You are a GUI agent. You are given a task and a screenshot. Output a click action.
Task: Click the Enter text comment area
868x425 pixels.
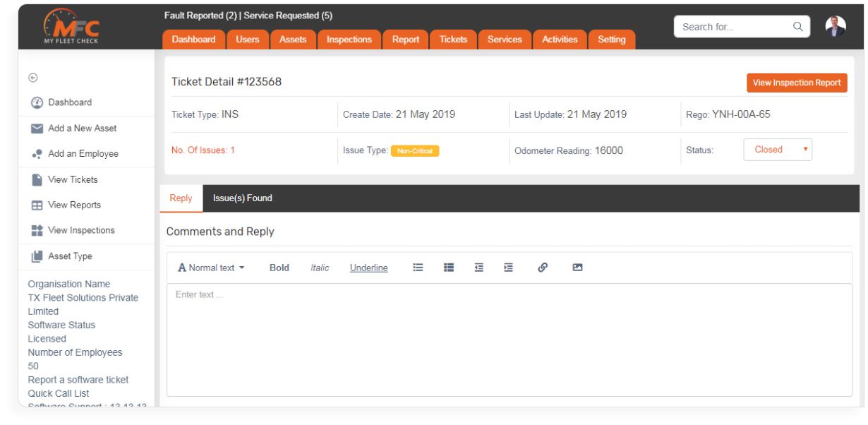pyautogui.click(x=510, y=340)
